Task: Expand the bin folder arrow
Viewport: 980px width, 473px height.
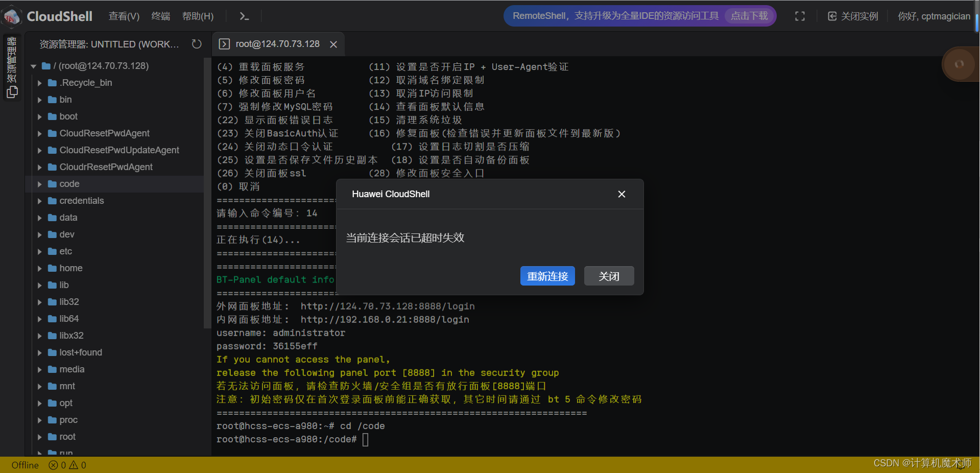Action: tap(39, 100)
